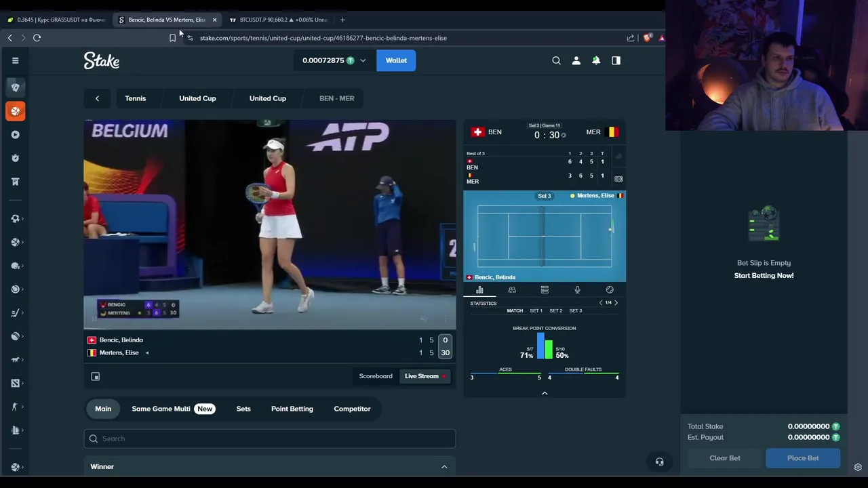The width and height of the screenshot is (868, 488).
Task: Click the stats chart icon beside BEN score
Action: pyautogui.click(x=618, y=157)
